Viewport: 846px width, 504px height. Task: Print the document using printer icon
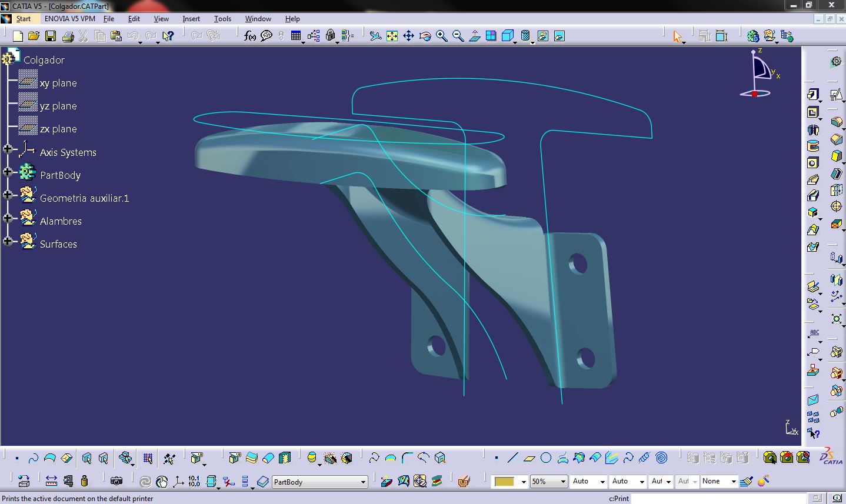click(68, 36)
